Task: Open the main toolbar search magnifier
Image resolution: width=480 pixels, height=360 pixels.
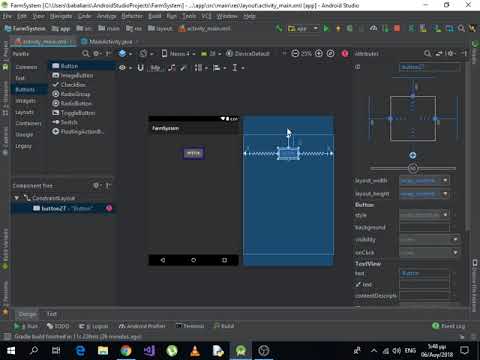Action: (x=461, y=28)
